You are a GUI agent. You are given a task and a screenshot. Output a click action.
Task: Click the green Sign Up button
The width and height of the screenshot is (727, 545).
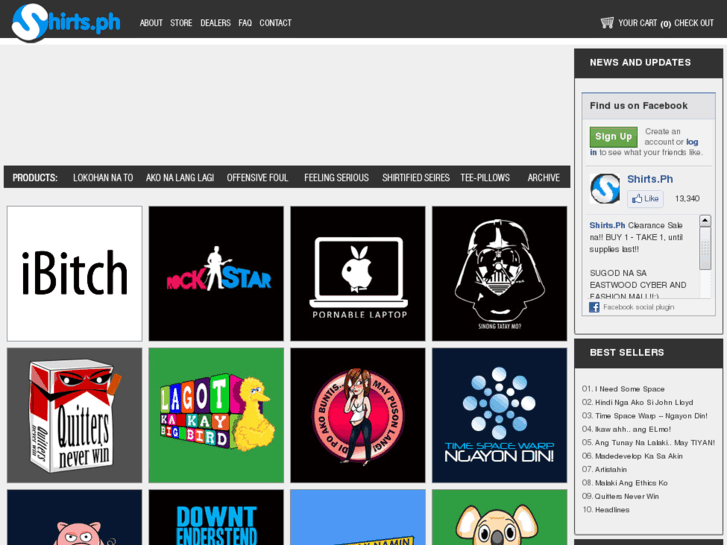[x=613, y=136]
